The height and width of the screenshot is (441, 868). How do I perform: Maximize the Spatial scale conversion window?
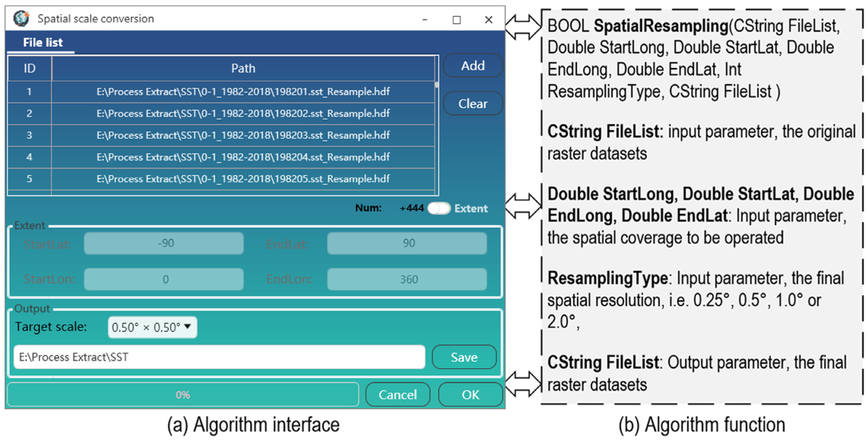click(x=456, y=20)
